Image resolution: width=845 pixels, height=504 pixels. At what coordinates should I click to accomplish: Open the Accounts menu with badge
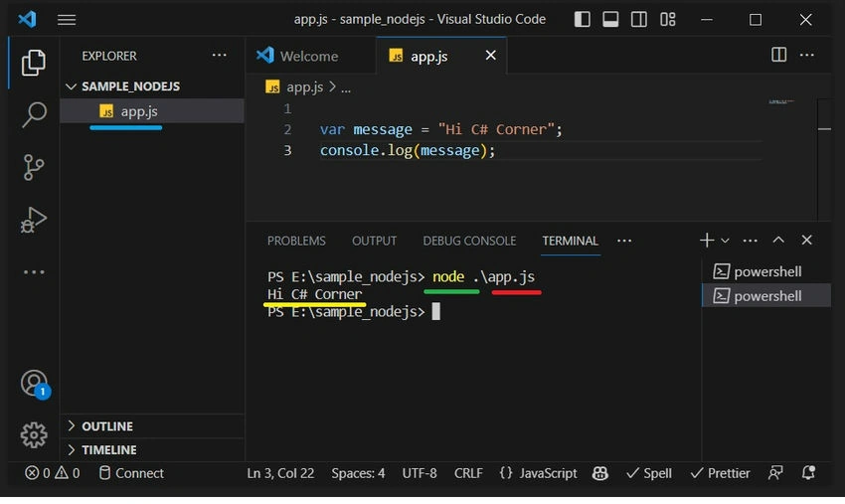[x=35, y=384]
